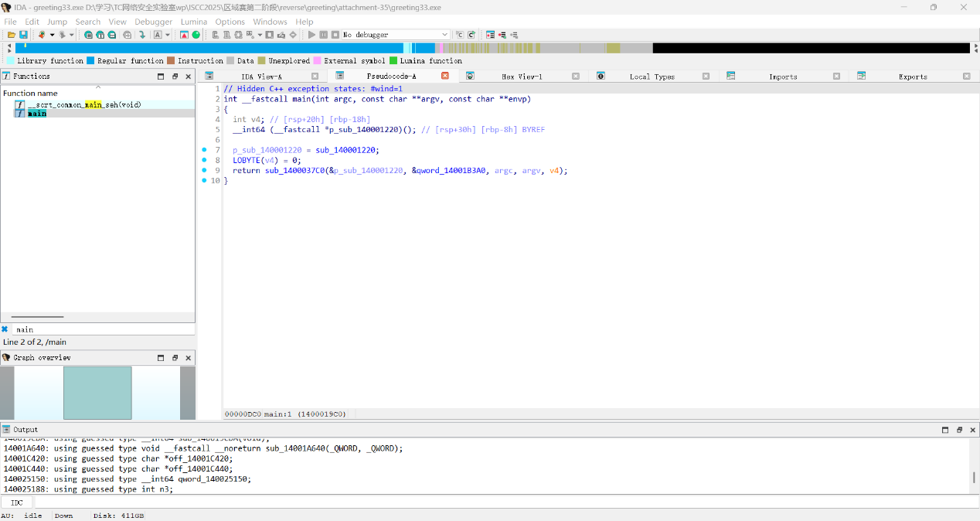The width and height of the screenshot is (980, 521).
Task: Close the Imports tab
Action: (x=836, y=76)
